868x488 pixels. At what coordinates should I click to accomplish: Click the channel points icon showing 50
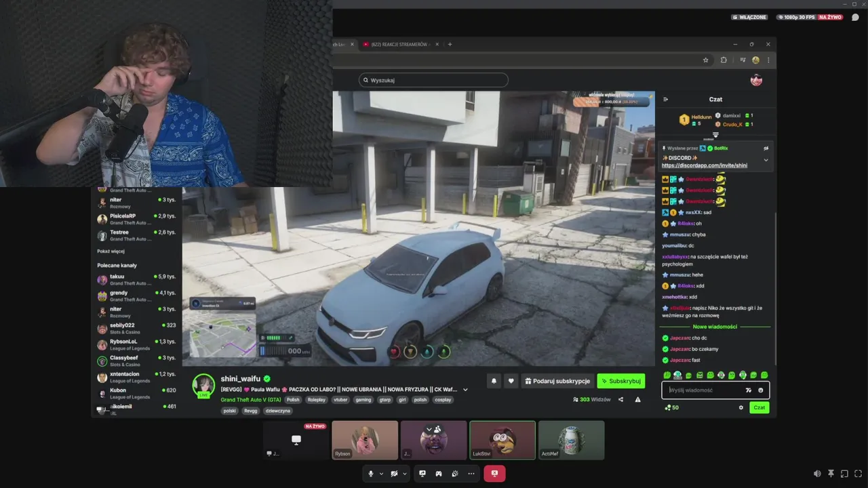point(671,407)
